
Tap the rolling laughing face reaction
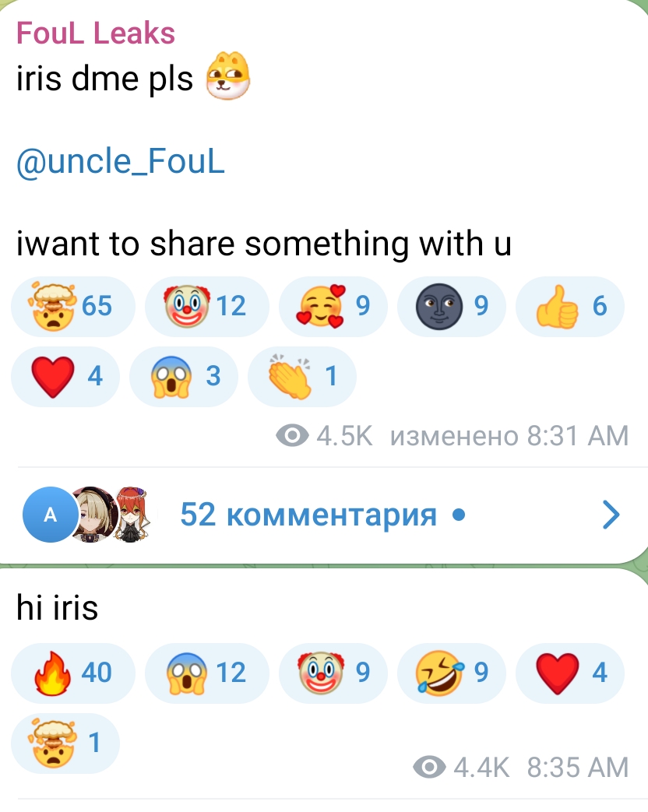pyautogui.click(x=450, y=671)
